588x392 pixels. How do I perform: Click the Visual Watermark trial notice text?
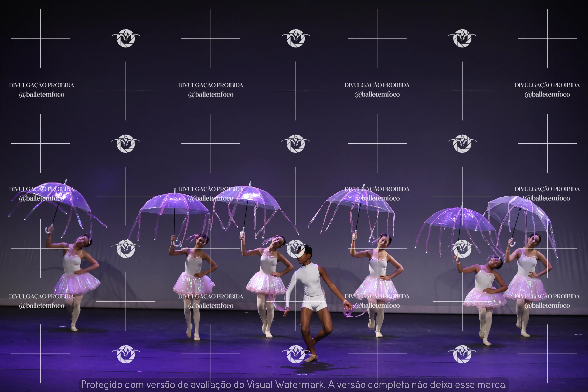pos(294,384)
